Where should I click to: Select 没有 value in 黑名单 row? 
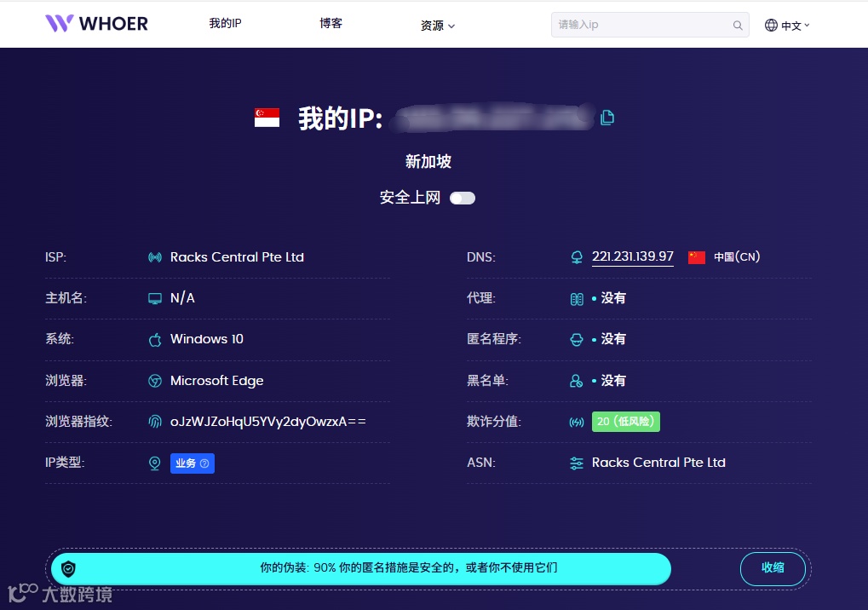tap(613, 380)
